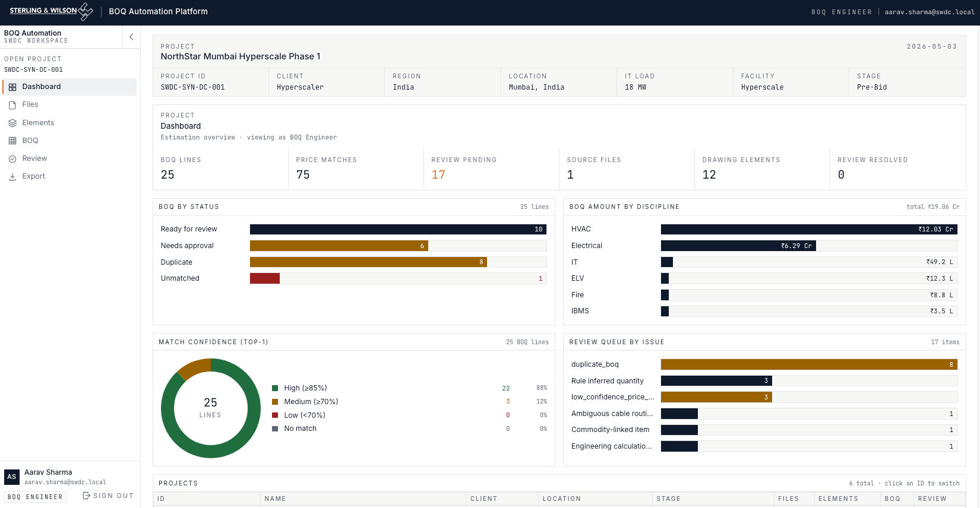
Task: Click the Duplicate status bar
Action: [368, 262]
